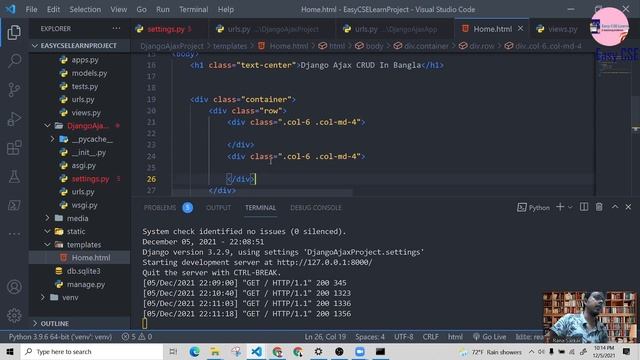Select Python interpreter in status bar
640x360 pixels.
[x=60, y=337]
